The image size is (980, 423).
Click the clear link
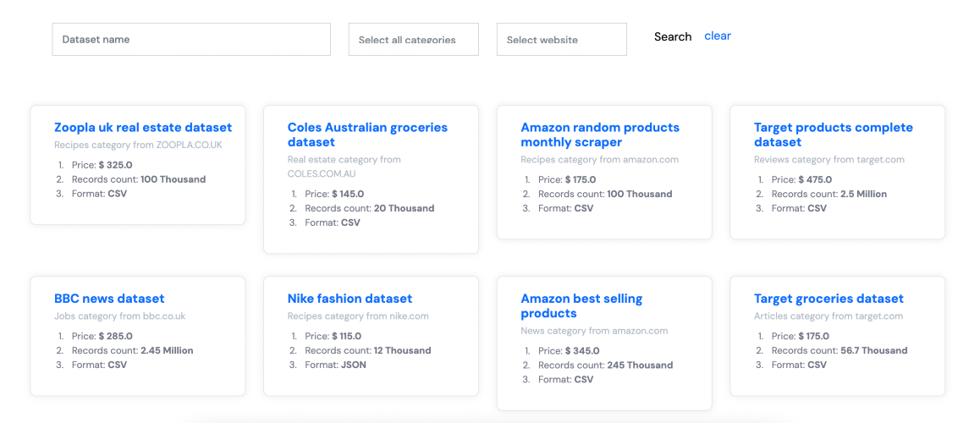click(x=718, y=36)
